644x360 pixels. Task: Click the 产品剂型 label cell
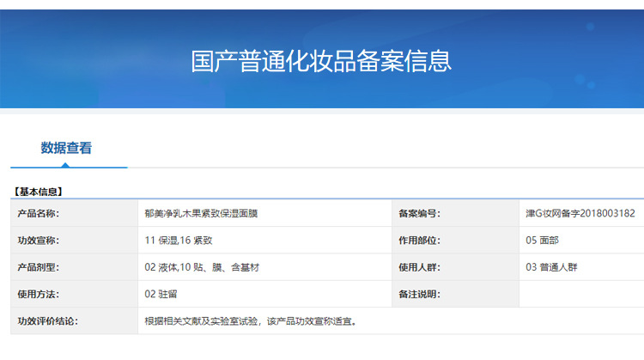coord(75,267)
